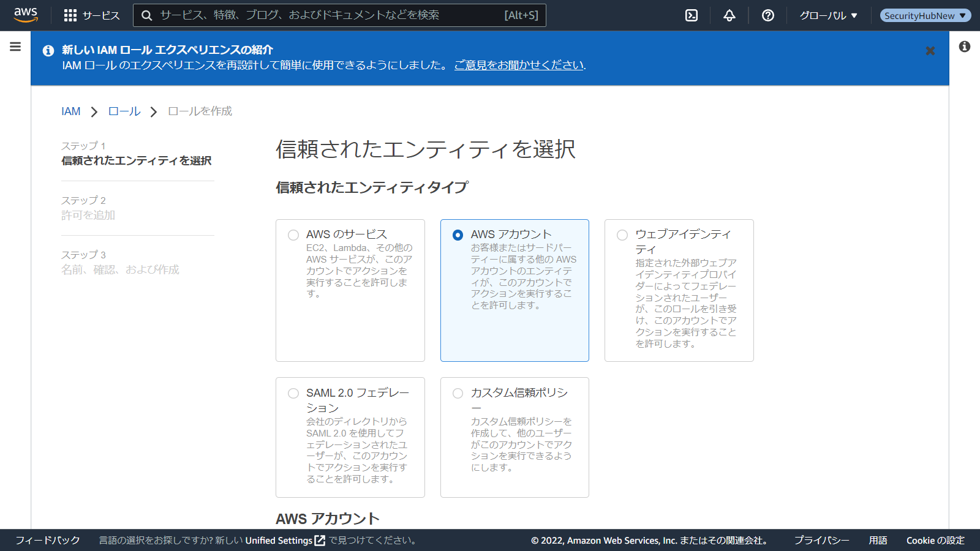Launch CloudShell terminal icon
The height and width of the screenshot is (551, 980).
pos(692,15)
